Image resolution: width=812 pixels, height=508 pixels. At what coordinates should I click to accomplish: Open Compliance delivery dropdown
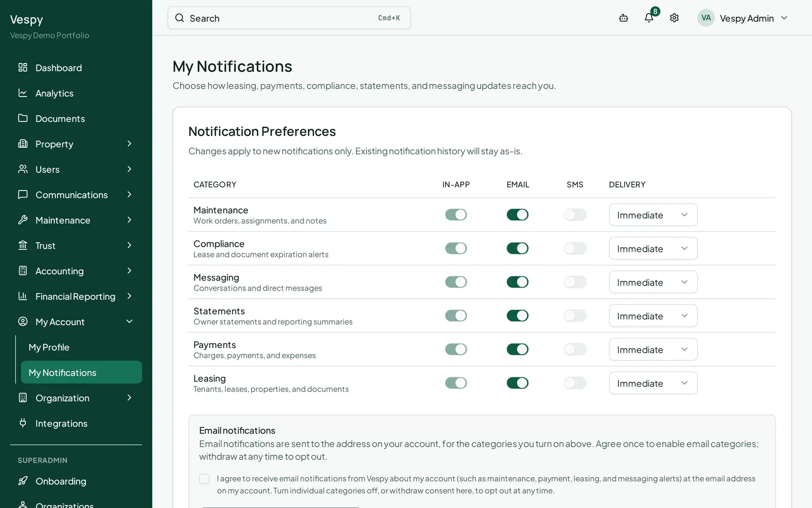(x=653, y=248)
